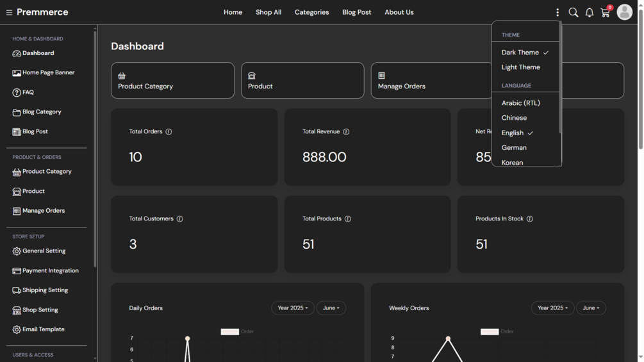Click the sidebar vertical scrollbar
This screenshot has width=644, height=362.
tap(95, 148)
